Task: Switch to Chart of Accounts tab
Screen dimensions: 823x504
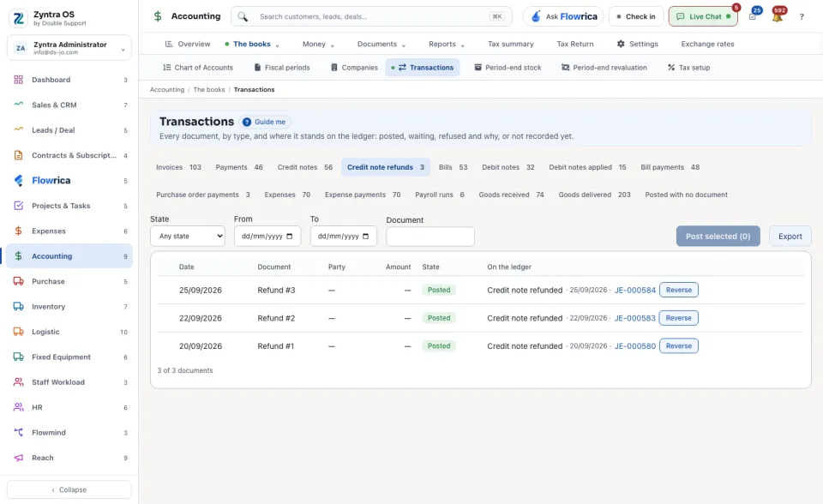Action: pyautogui.click(x=198, y=68)
